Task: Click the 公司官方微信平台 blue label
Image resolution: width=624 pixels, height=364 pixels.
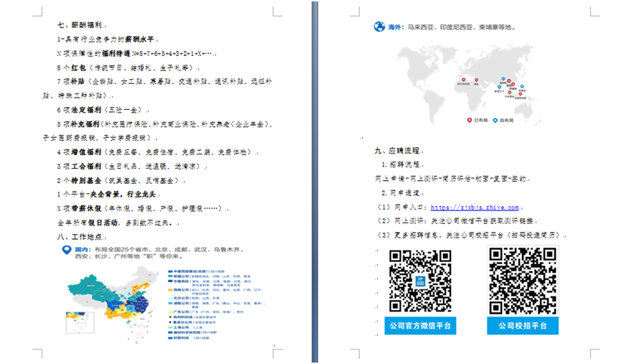Action: (x=420, y=326)
